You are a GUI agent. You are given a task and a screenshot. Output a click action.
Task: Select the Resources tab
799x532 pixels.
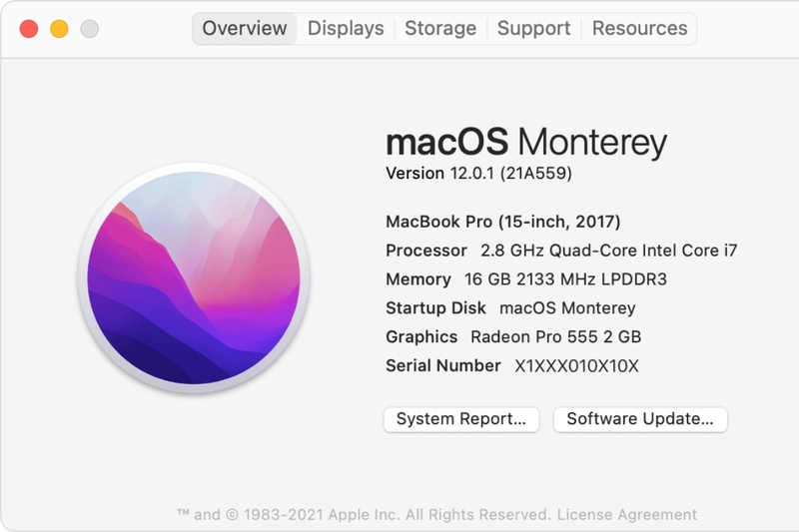pyautogui.click(x=639, y=29)
